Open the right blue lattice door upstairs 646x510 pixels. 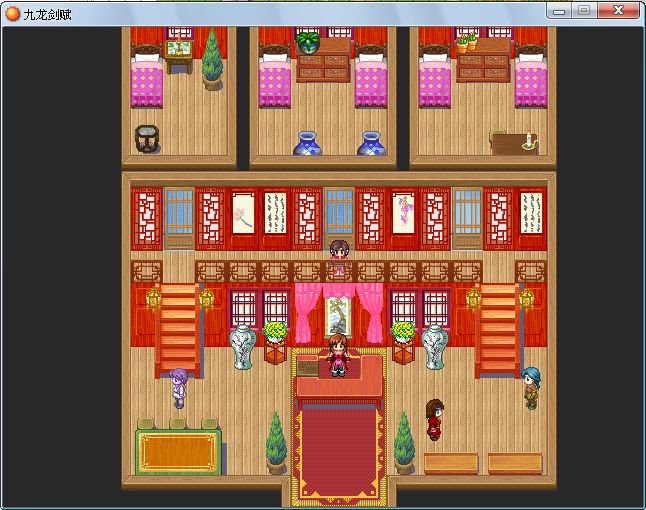(467, 219)
